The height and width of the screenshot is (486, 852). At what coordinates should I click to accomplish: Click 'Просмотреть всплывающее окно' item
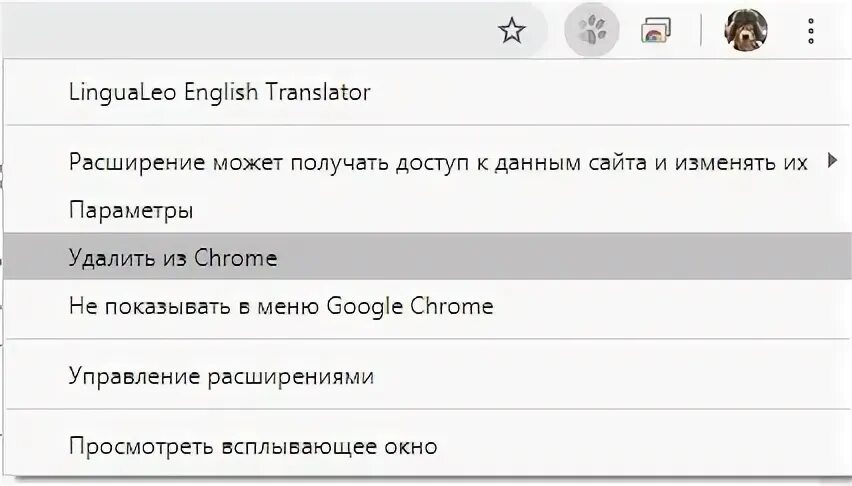pos(253,446)
